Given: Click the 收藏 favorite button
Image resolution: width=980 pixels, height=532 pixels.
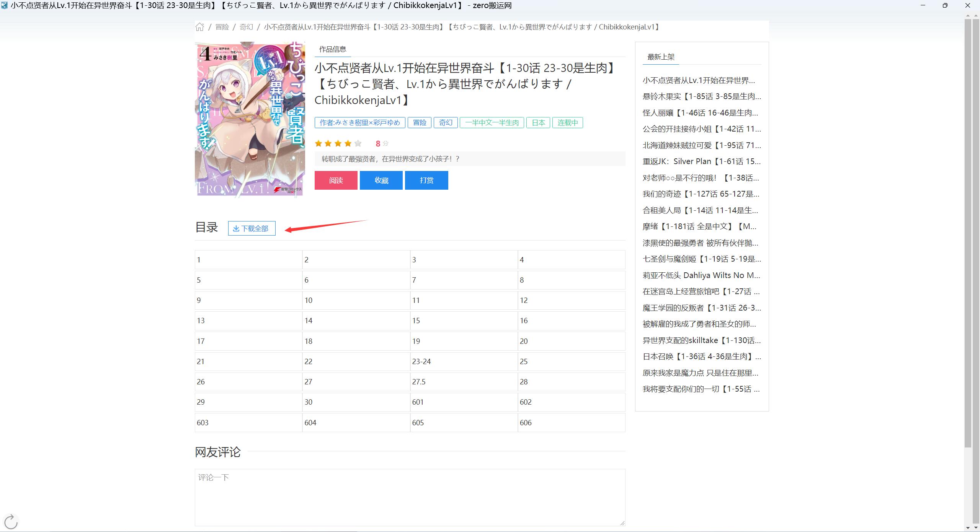Looking at the screenshot, I should [381, 180].
